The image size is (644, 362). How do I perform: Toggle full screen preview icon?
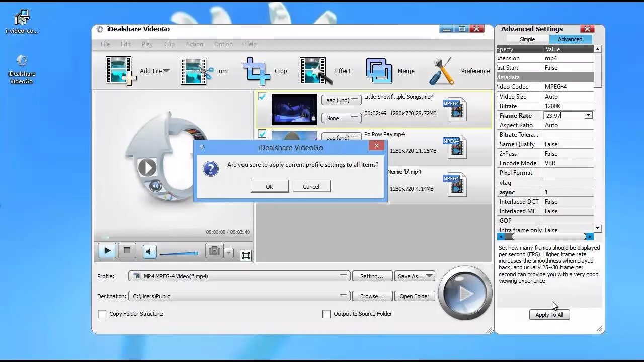pos(246,255)
